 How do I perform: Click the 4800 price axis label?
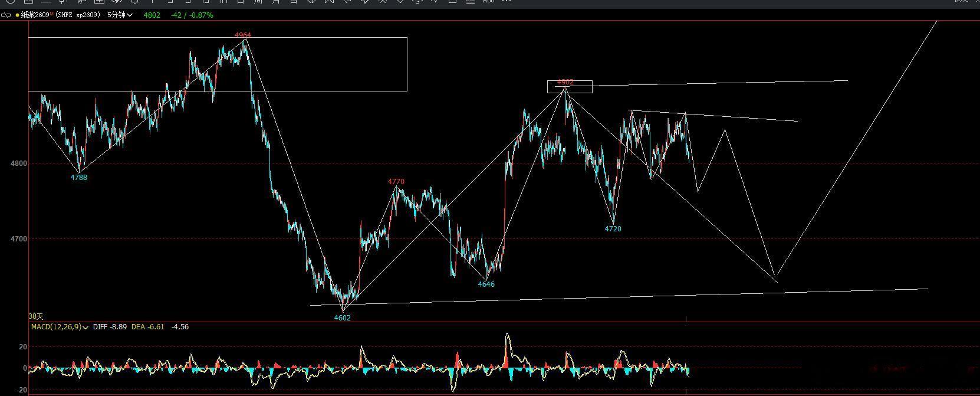click(x=19, y=163)
